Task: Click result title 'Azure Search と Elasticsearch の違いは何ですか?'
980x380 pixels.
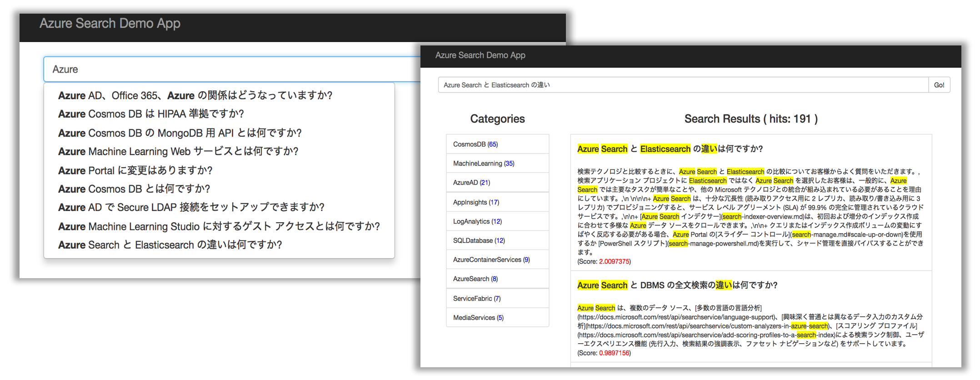Action: click(670, 149)
